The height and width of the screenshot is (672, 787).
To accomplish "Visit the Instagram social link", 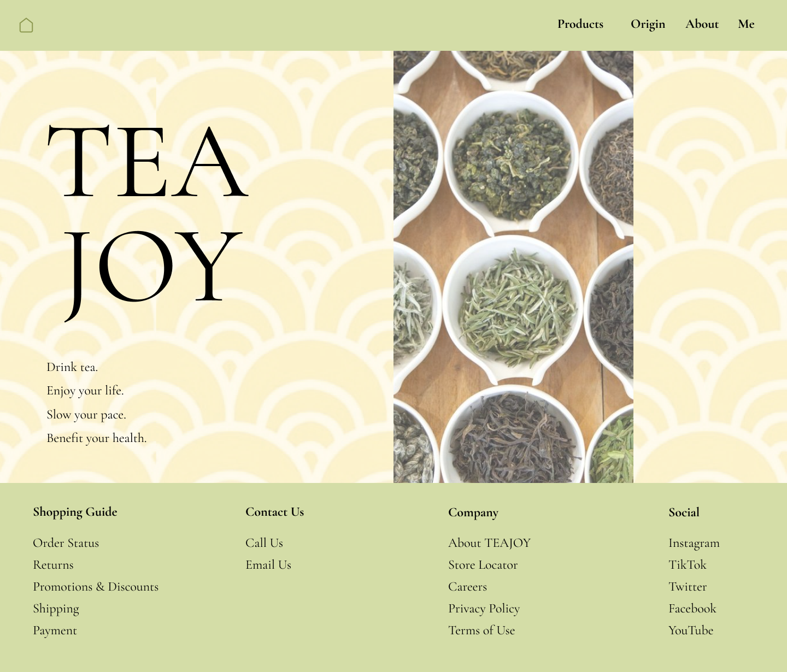I will click(x=694, y=543).
